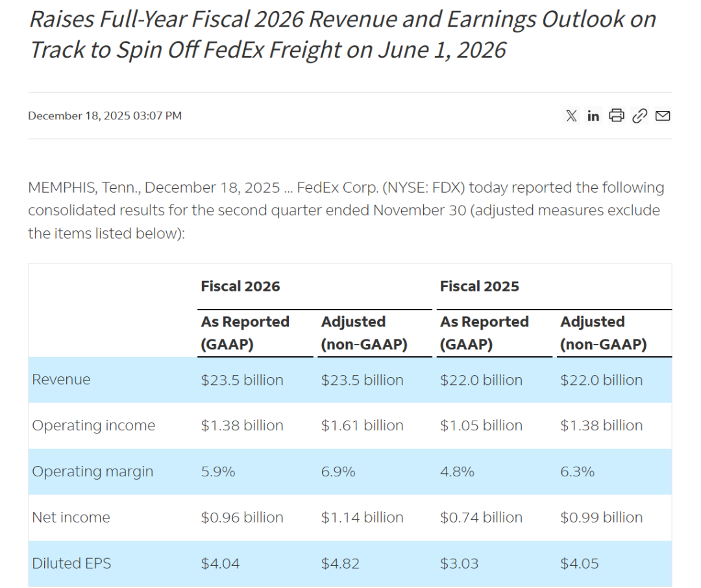Click the Fiscal 2025 column header
701x588 pixels.
tap(479, 286)
